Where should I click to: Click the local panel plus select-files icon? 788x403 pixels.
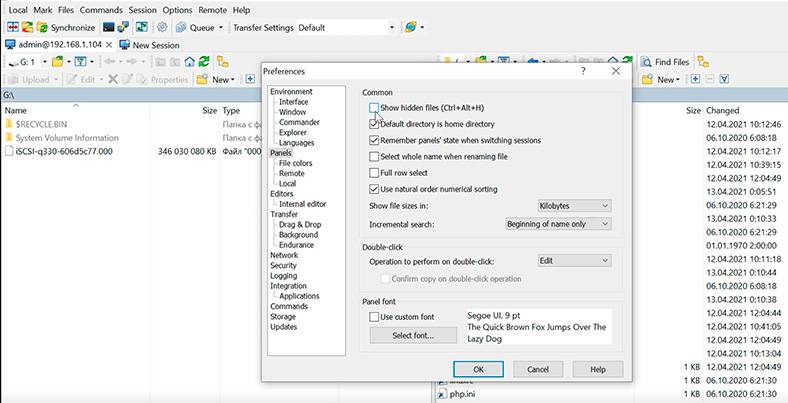point(250,79)
